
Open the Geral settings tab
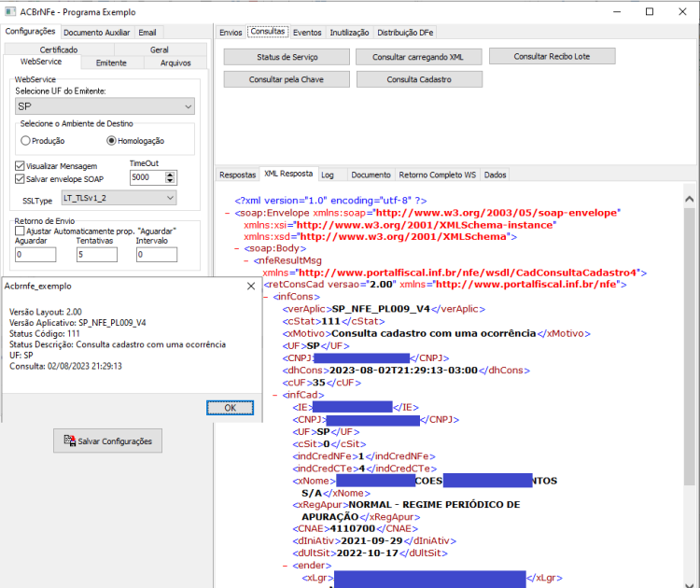160,49
